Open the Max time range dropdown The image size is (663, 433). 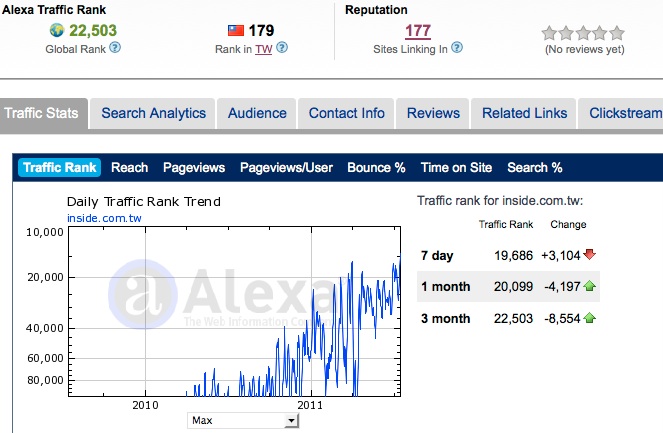[x=243, y=420]
